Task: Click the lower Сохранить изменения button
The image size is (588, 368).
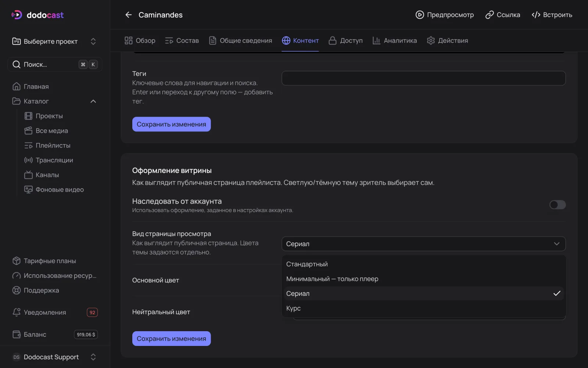Action: point(171,339)
